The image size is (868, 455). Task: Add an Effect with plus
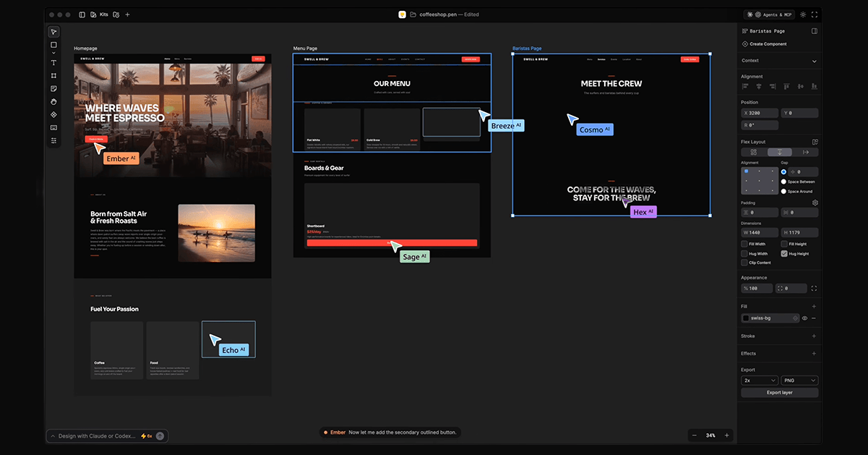click(x=815, y=354)
